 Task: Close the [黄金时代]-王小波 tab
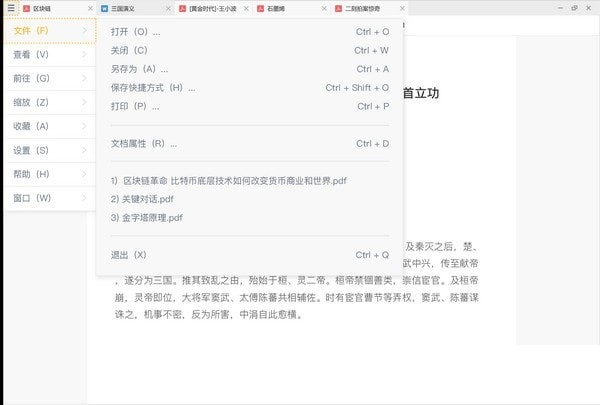[x=246, y=8]
